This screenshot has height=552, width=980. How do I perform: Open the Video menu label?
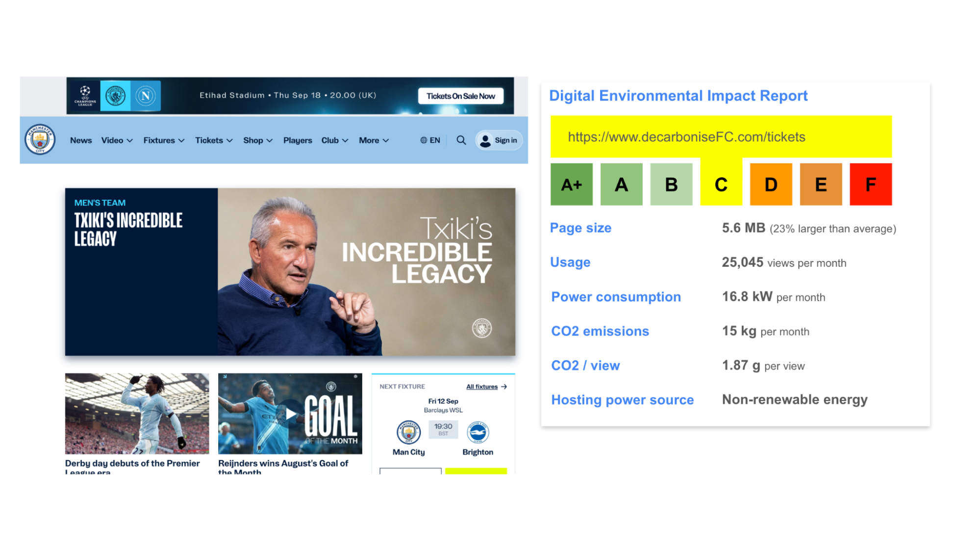pos(112,140)
